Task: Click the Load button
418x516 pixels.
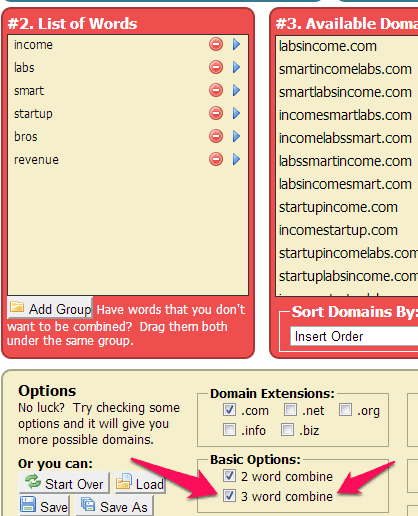Action: [x=140, y=483]
